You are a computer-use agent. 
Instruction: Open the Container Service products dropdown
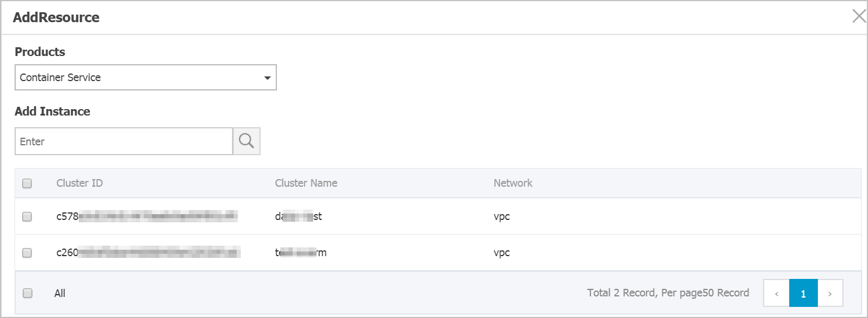click(145, 77)
